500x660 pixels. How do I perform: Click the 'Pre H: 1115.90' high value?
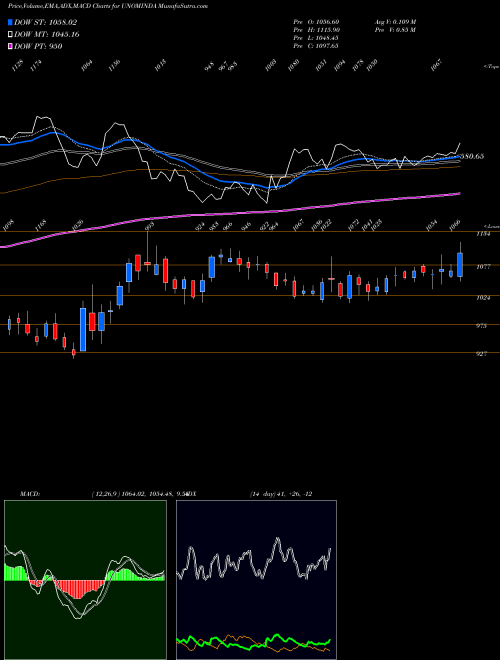click(316, 30)
